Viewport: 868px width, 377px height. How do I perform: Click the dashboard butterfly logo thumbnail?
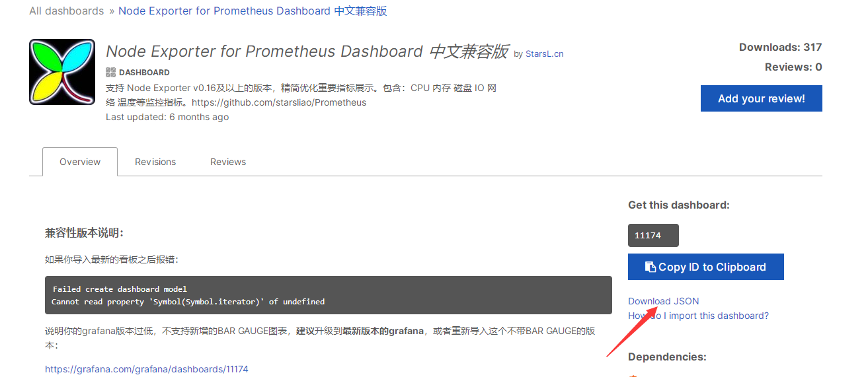[x=63, y=72]
